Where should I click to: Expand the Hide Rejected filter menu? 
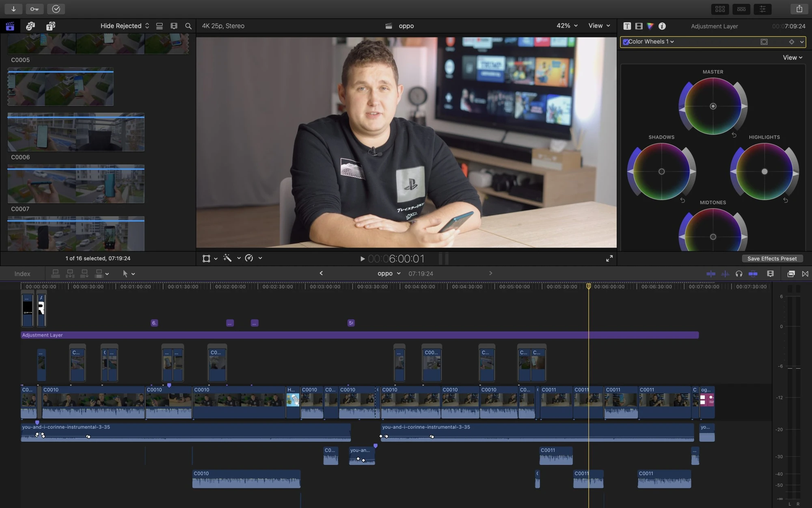pos(125,26)
